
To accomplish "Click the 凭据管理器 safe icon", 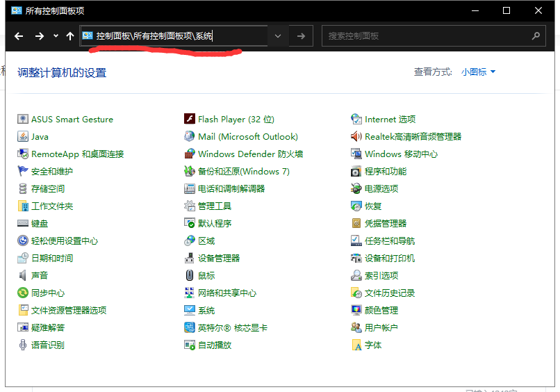I will (x=356, y=223).
